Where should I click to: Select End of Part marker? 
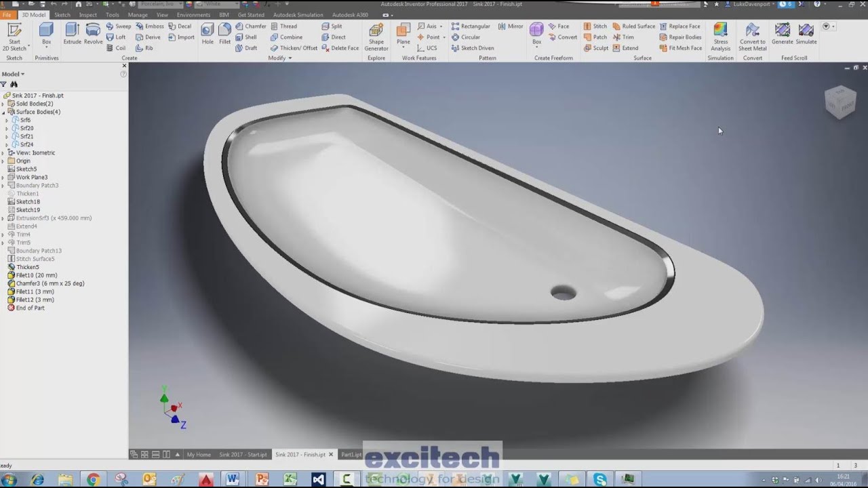(30, 308)
